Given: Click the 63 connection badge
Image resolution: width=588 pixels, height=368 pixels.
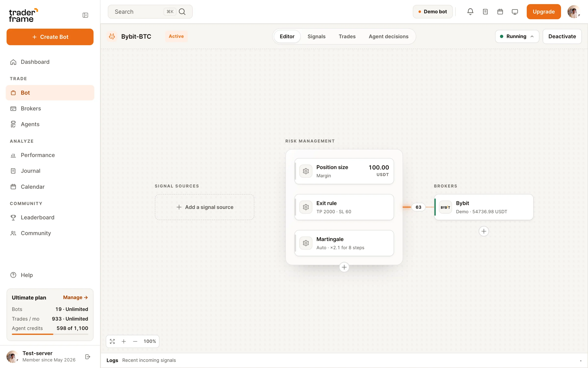Looking at the screenshot, I should pos(418,207).
